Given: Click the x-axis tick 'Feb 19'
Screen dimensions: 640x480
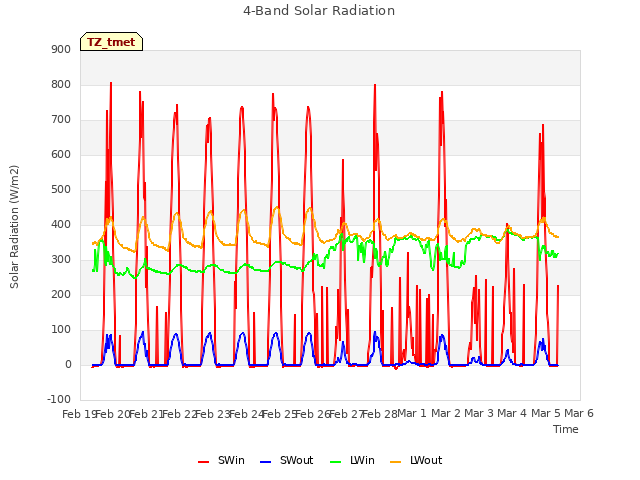Looking at the screenshot, I should (79, 414).
